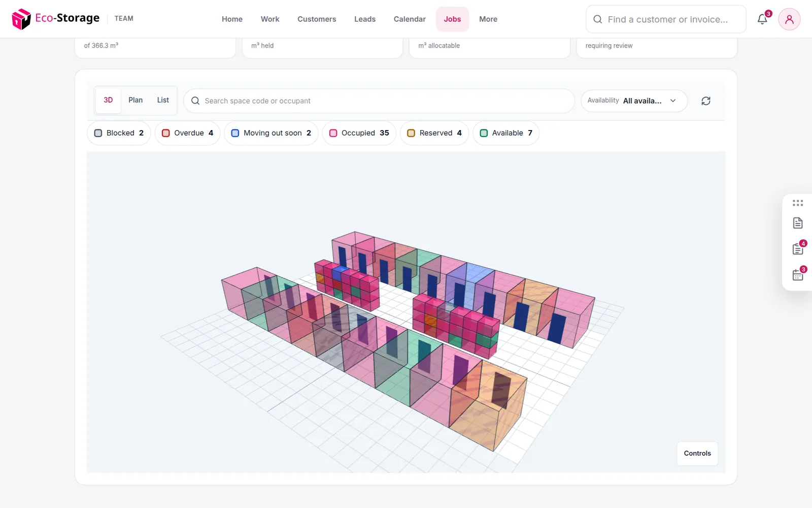Switch to the 3D view tab
The width and height of the screenshot is (812, 508).
click(x=108, y=101)
